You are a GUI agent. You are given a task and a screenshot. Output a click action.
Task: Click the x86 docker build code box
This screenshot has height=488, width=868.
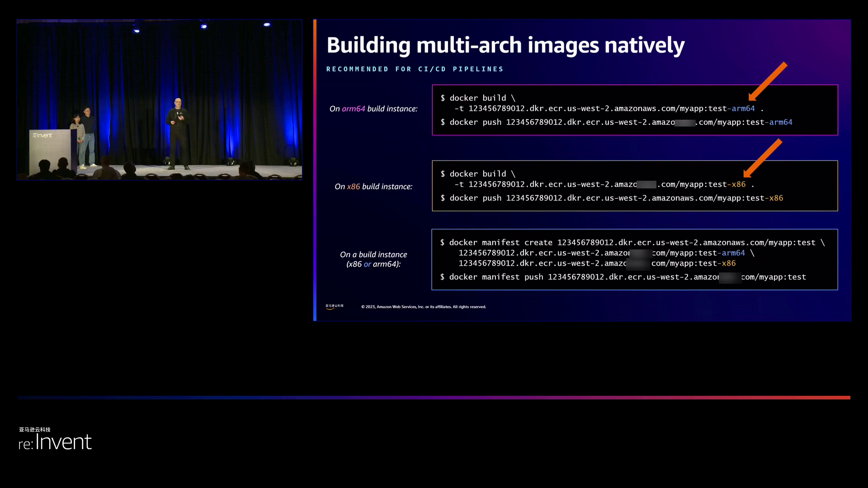(x=634, y=186)
